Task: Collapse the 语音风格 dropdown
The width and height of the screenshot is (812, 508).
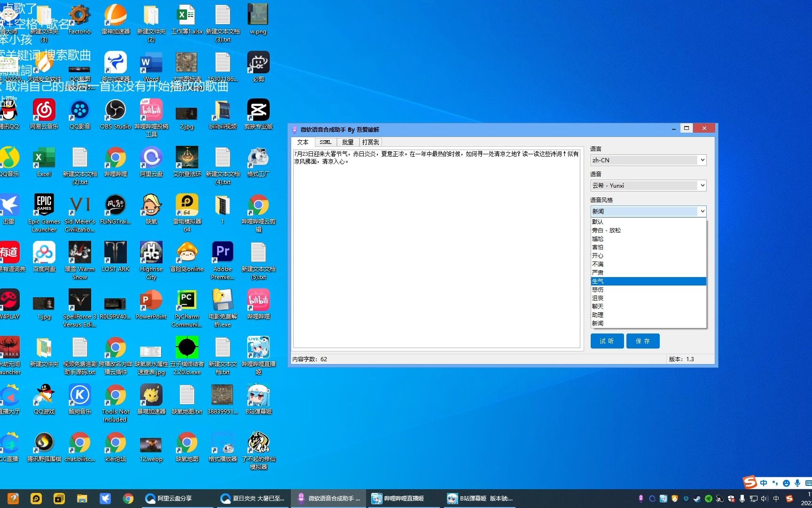Action: pos(702,211)
